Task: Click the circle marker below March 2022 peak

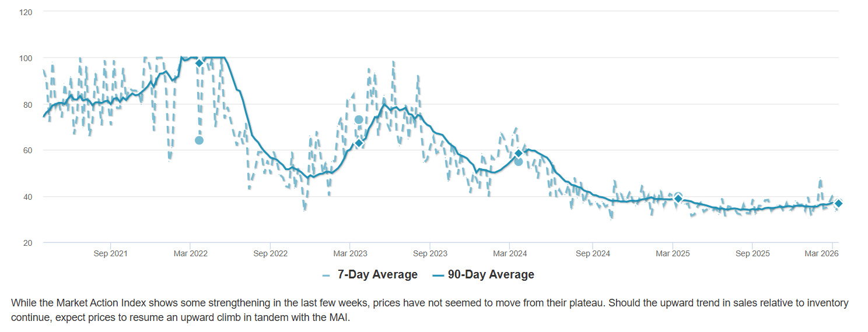Action: pyautogui.click(x=199, y=140)
